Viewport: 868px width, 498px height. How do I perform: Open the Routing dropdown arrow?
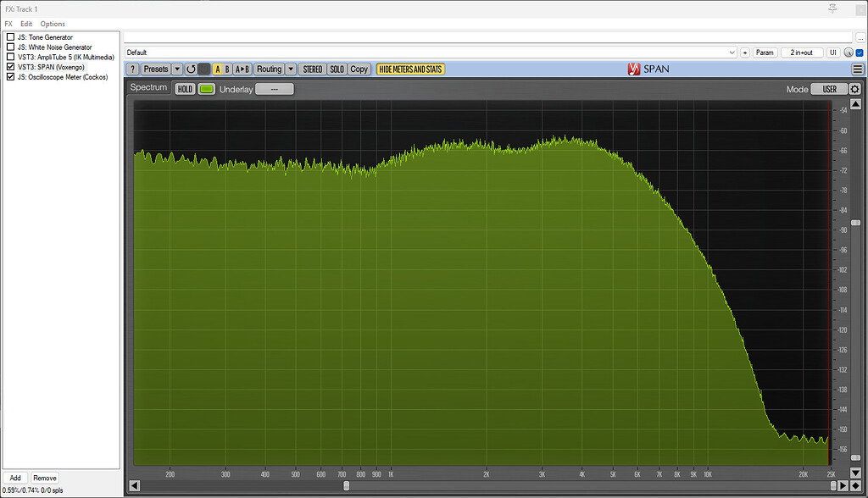point(291,69)
